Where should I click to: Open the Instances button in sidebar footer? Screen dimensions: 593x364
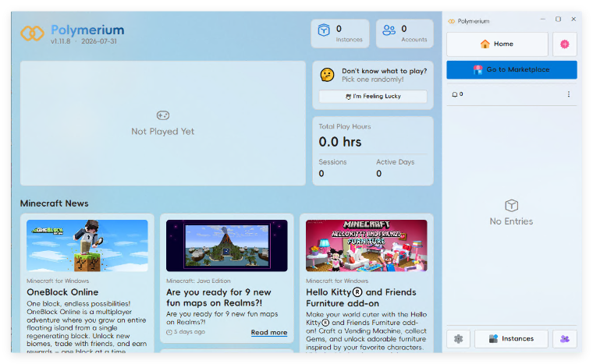[511, 339]
